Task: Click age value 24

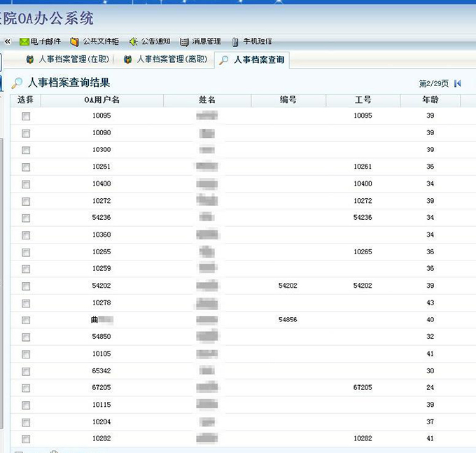Action: [x=430, y=387]
